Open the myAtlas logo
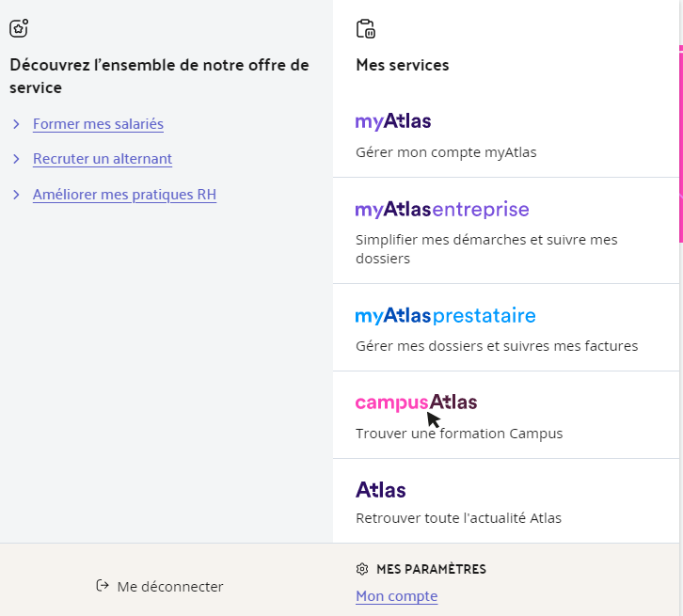This screenshot has width=683, height=616. click(393, 121)
